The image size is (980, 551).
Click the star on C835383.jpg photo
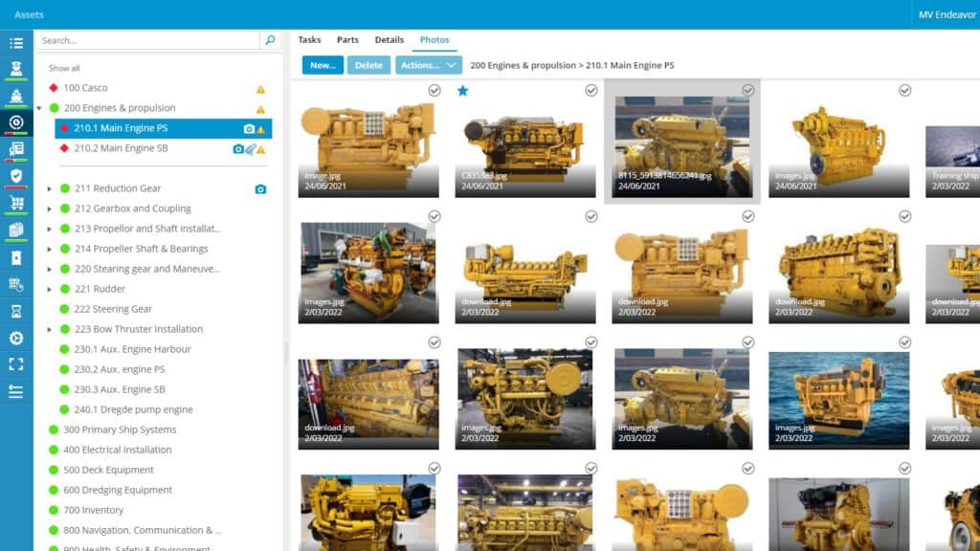(463, 91)
